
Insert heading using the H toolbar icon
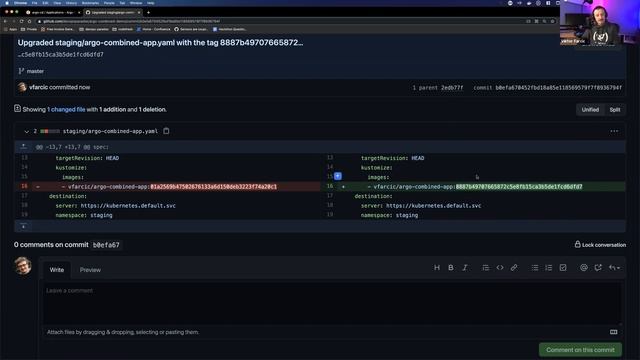(x=437, y=268)
